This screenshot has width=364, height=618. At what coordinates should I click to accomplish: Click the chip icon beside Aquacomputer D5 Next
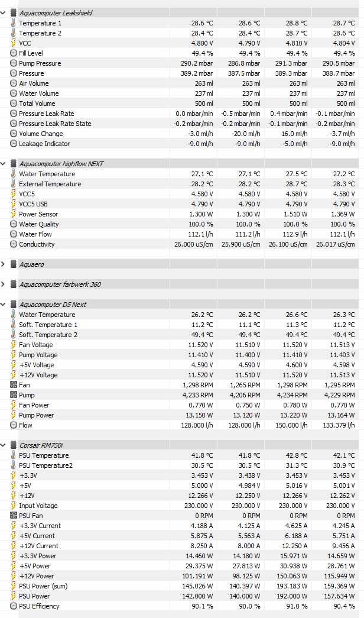[x=14, y=305]
